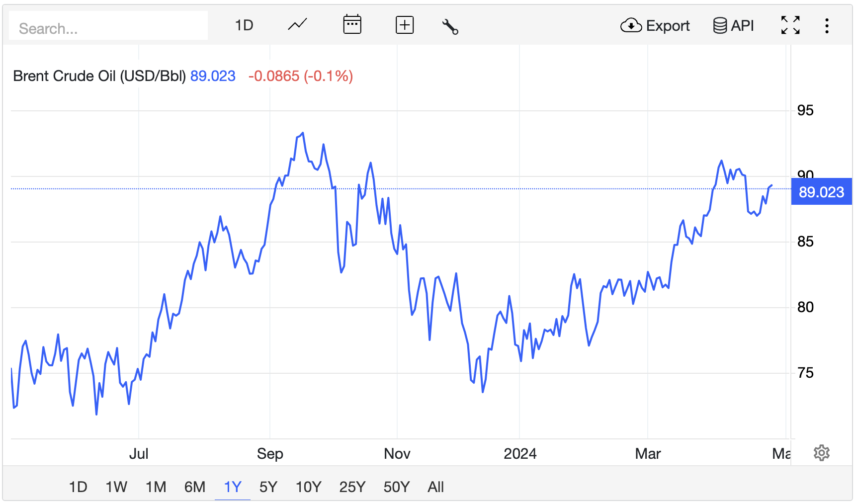This screenshot has height=504, width=855.
Task: Click the 95 y-axis label
Action: (805, 110)
